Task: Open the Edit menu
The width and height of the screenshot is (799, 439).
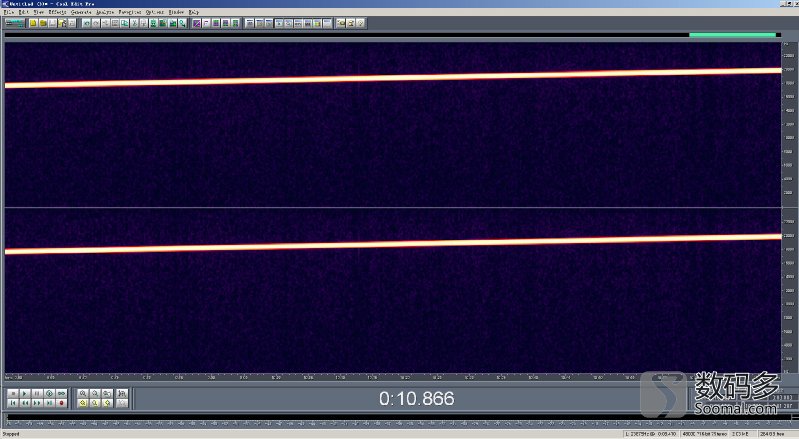Action: pyautogui.click(x=23, y=12)
